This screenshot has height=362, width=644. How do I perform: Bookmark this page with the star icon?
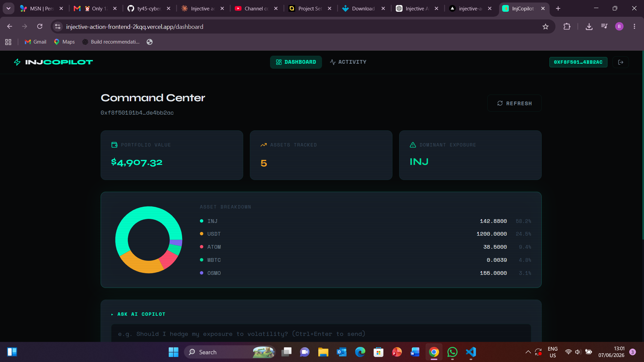(545, 26)
